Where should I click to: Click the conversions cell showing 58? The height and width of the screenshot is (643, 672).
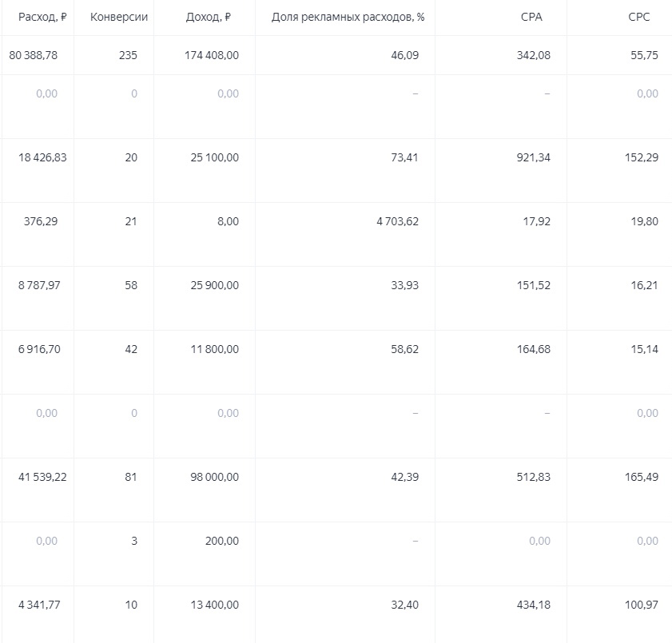(x=131, y=286)
